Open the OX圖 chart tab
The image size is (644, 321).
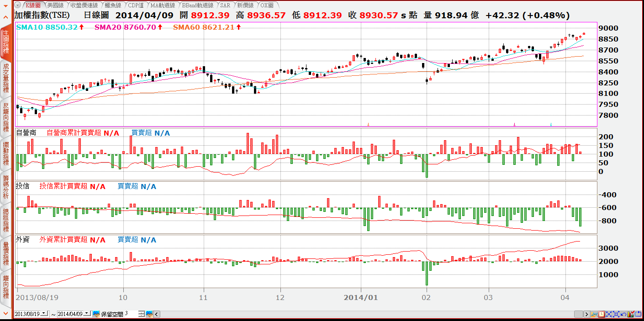pos(267,5)
